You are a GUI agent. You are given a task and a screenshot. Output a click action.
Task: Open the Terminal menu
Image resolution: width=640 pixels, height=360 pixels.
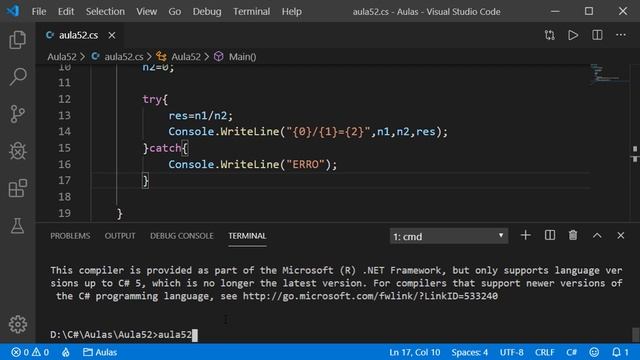[251, 11]
